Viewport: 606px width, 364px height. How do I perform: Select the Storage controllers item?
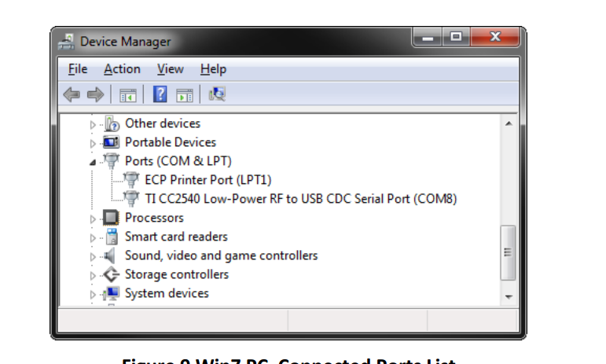click(x=177, y=274)
